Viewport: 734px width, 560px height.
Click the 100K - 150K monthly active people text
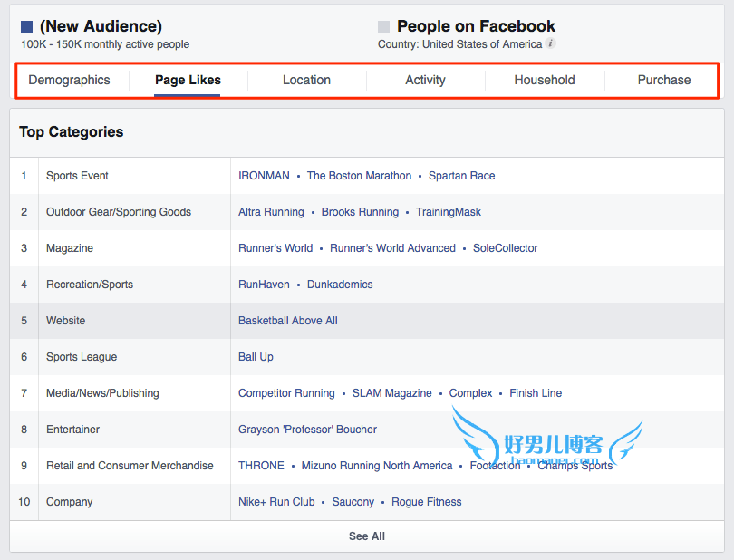(105, 44)
